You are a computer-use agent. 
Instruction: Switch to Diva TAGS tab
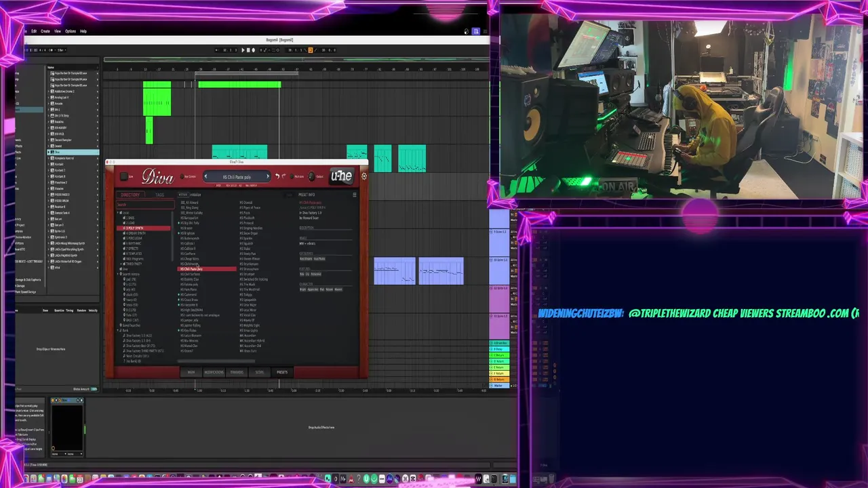point(160,195)
